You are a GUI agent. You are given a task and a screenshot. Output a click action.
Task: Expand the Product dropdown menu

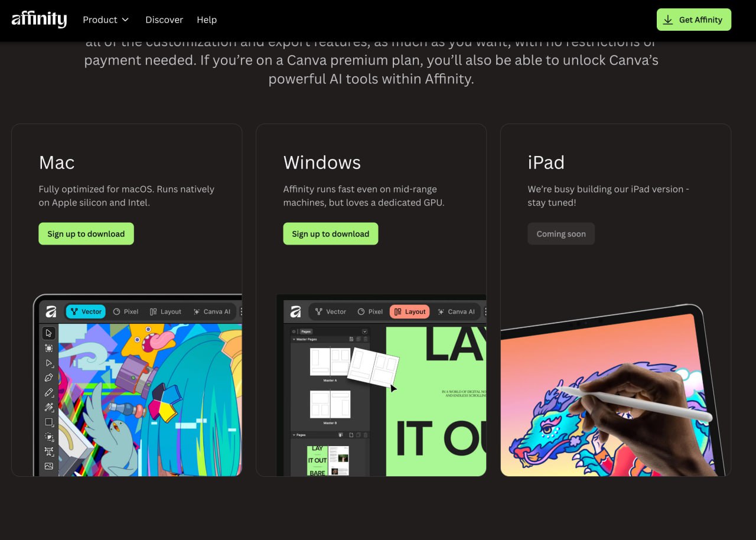point(106,19)
